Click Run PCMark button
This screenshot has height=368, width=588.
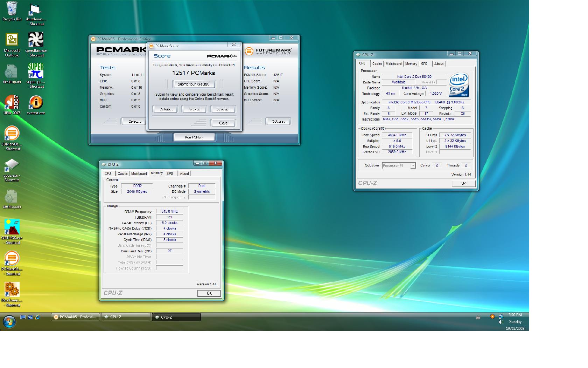pyautogui.click(x=194, y=137)
